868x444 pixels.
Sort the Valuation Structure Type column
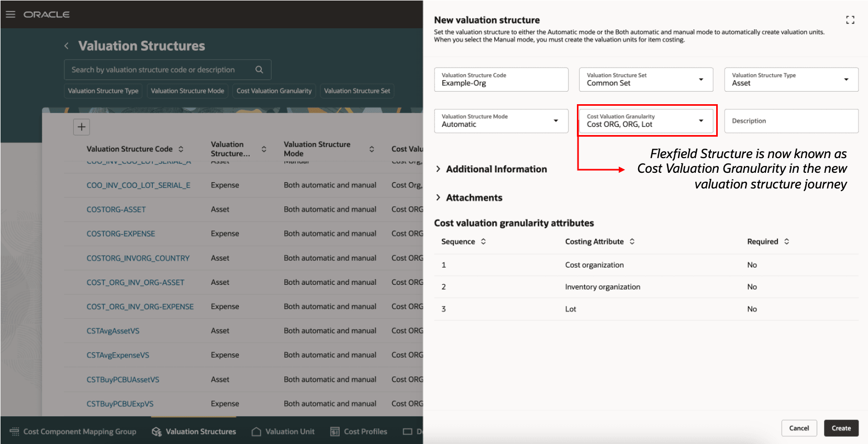tap(264, 149)
